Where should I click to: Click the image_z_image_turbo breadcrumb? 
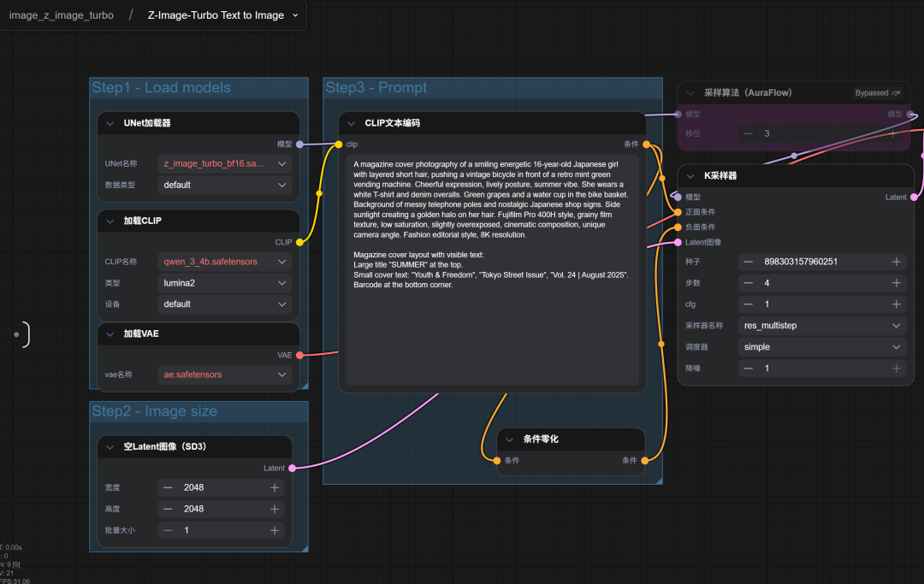(61, 15)
